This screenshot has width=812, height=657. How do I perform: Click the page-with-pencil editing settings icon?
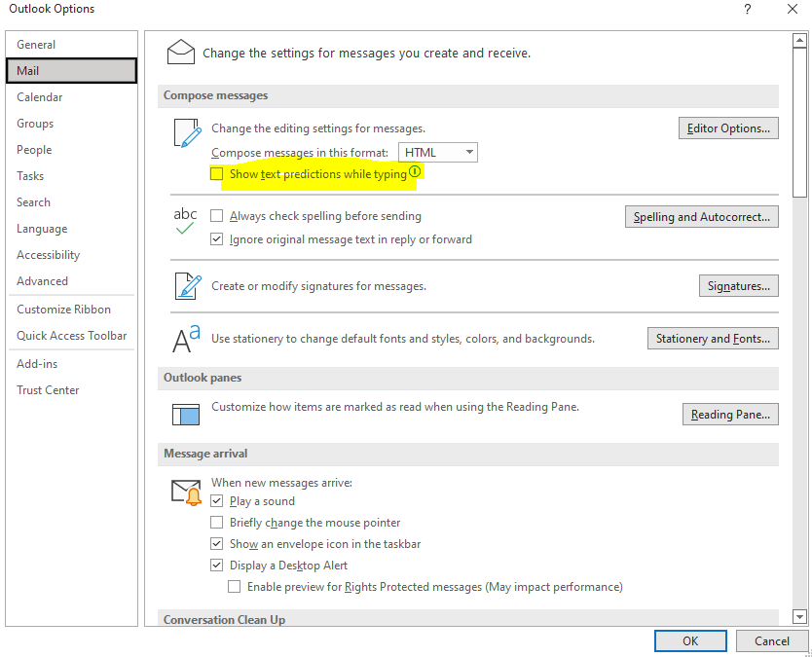coord(188,133)
